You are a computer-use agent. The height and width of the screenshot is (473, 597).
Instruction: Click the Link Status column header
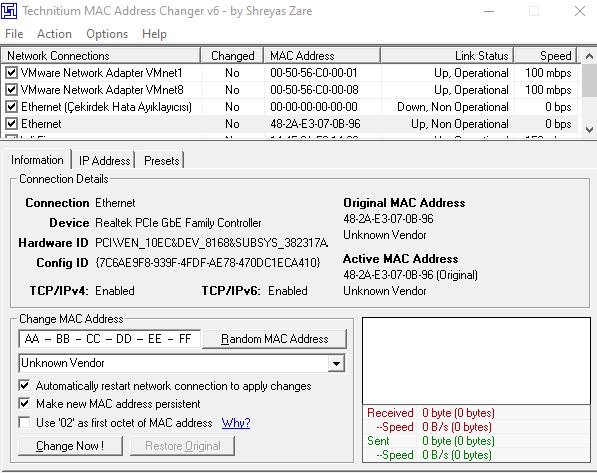pyautogui.click(x=447, y=56)
